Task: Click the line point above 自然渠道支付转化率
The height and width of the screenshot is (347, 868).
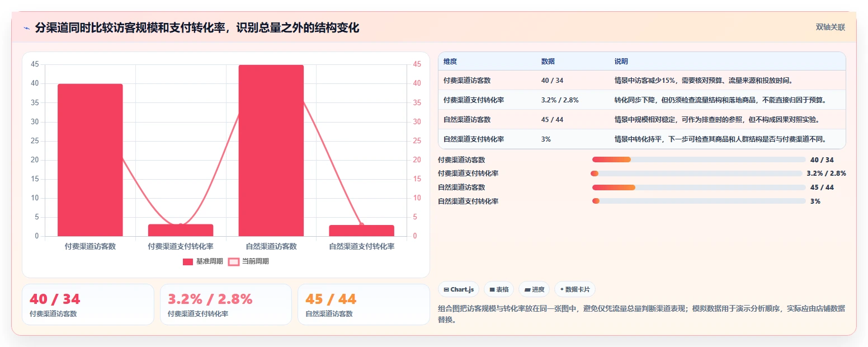Action: 361,225
